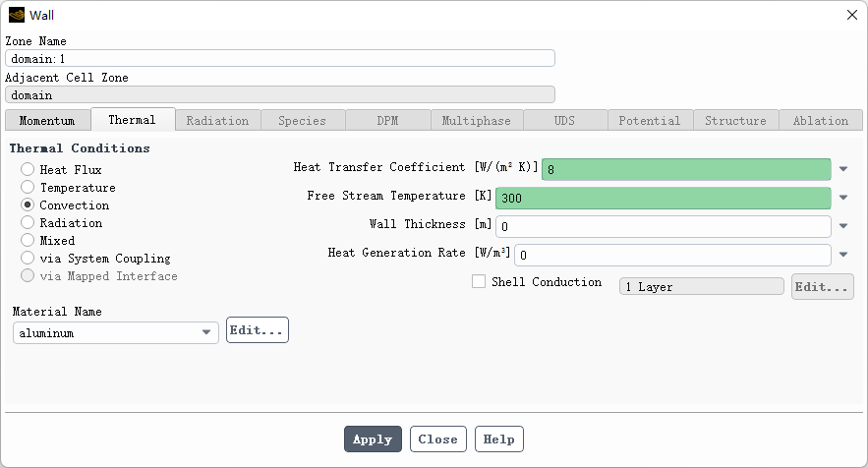
Task: Click the Heat Transfer Coefficient input field
Action: tap(686, 169)
